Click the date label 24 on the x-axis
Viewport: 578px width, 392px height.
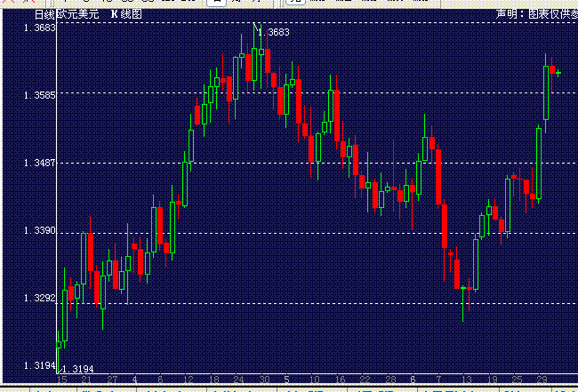coord(238,380)
